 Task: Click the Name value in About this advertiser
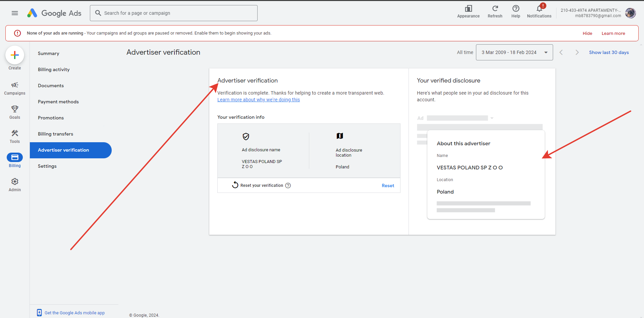pyautogui.click(x=470, y=168)
